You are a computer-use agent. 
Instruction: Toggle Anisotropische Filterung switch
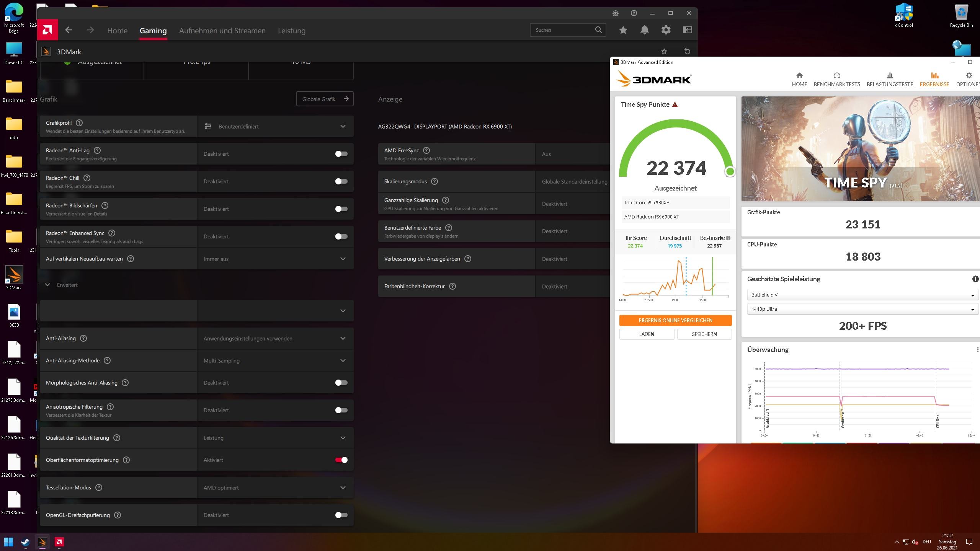pyautogui.click(x=341, y=410)
